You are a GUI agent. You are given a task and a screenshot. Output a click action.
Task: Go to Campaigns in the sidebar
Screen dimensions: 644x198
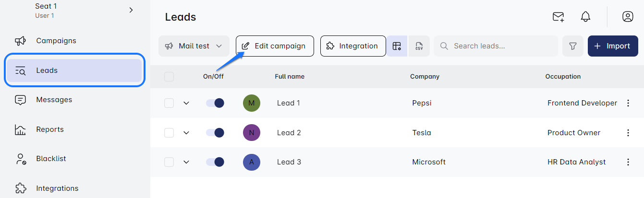tap(56, 41)
